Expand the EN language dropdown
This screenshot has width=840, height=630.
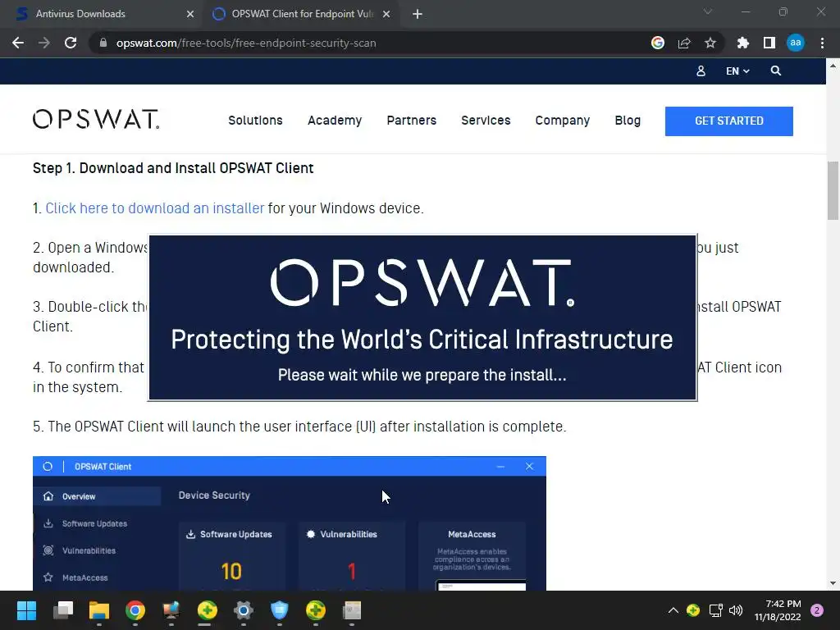[737, 71]
